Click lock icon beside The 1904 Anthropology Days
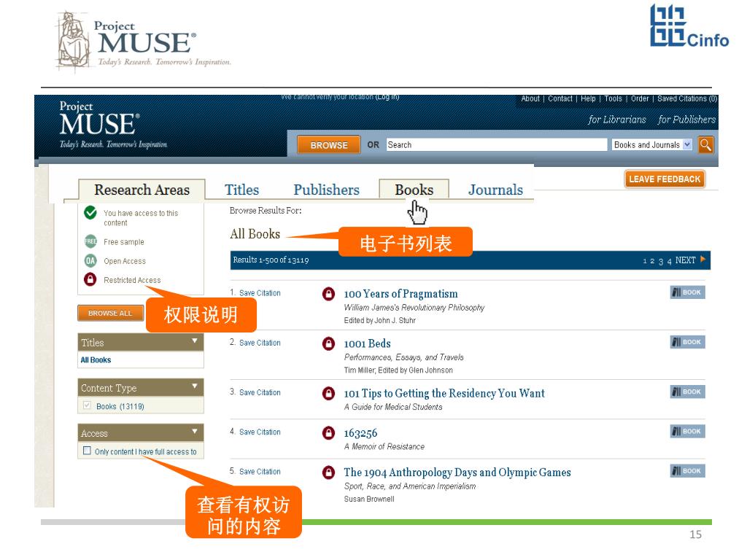Screen dimensions: 747x560 point(328,472)
